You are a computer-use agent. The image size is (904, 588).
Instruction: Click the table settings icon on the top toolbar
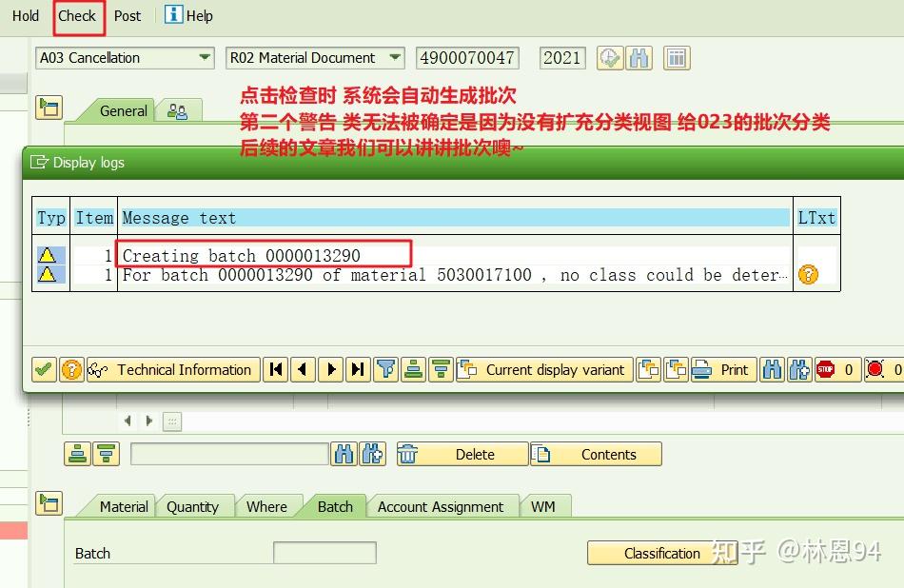[677, 58]
